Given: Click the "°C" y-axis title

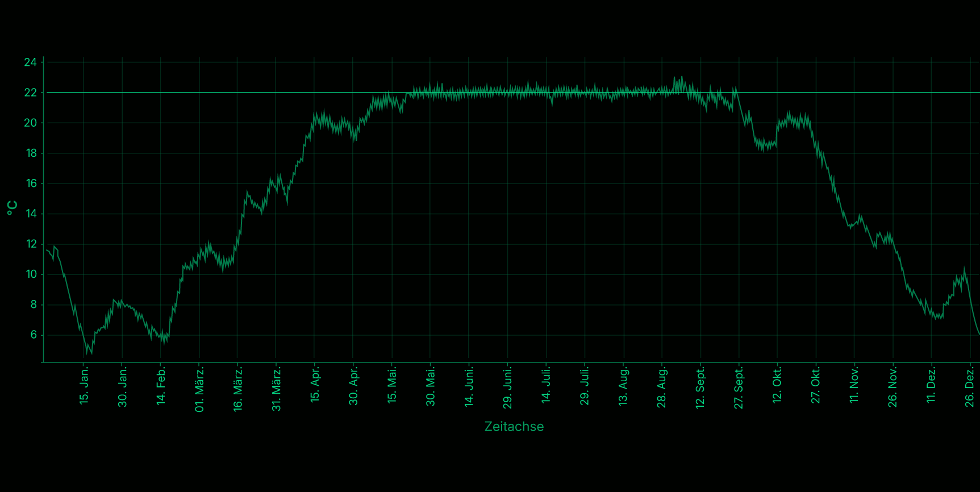Looking at the screenshot, I should [12, 208].
